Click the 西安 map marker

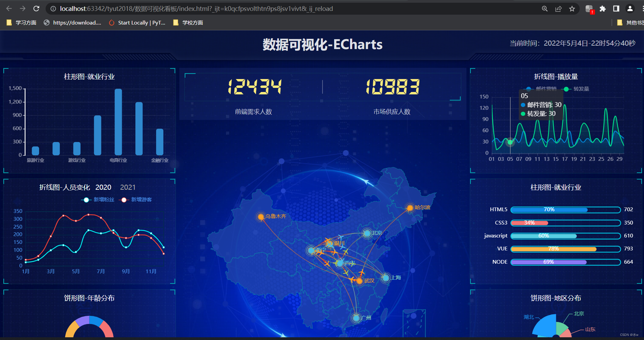[340, 263]
